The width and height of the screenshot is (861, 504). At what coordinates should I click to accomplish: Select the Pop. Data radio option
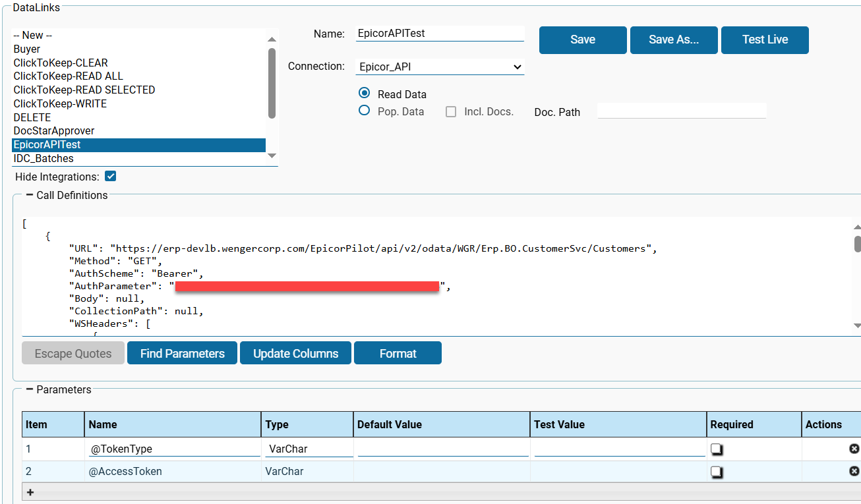point(364,111)
